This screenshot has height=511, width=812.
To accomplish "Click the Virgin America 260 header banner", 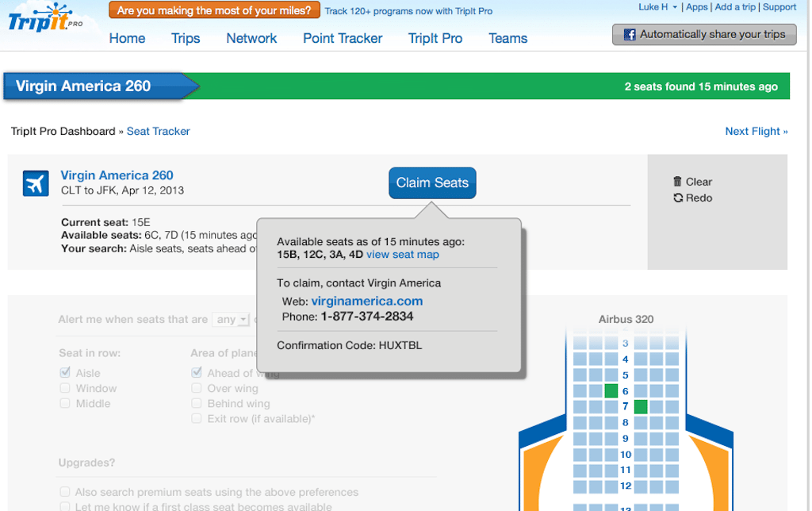I will [101, 86].
